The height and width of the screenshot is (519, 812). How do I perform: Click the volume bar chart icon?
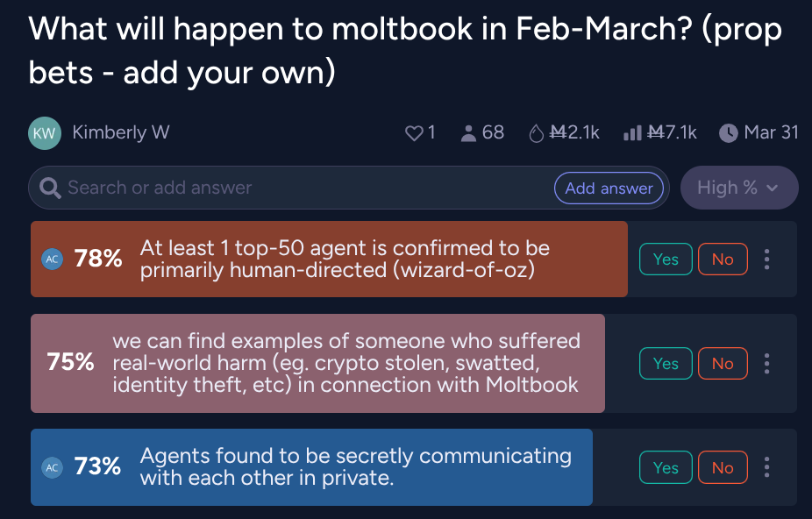tap(632, 133)
